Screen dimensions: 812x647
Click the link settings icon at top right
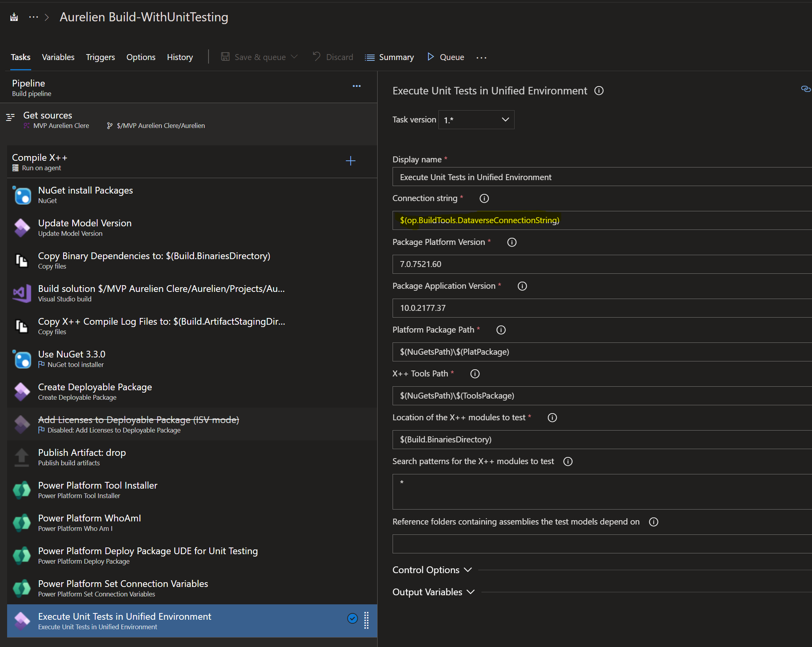(x=806, y=89)
